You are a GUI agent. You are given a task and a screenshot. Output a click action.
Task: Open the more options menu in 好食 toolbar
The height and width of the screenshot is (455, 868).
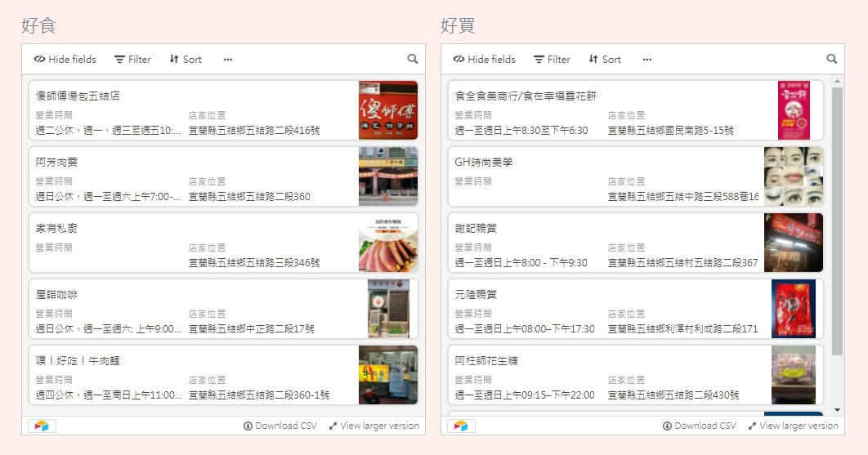[227, 60]
